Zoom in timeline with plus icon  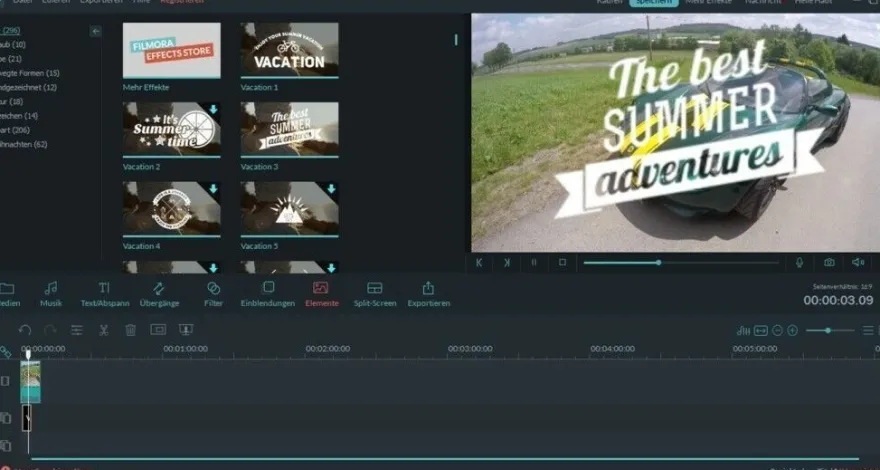(x=792, y=331)
